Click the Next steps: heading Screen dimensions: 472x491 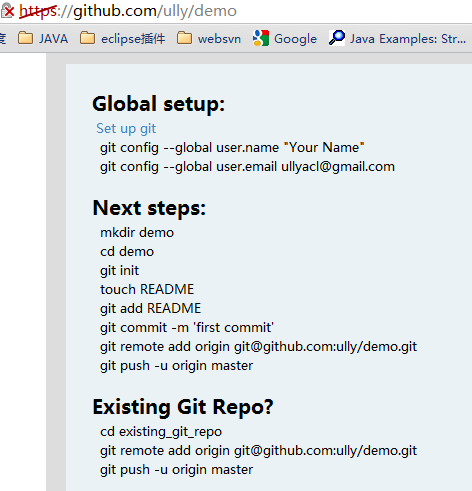coord(149,208)
